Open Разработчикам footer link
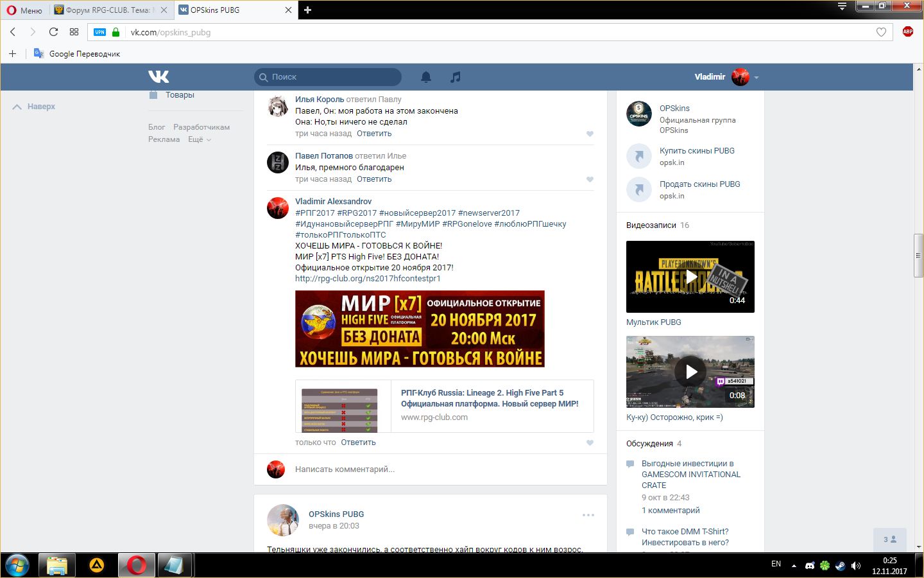This screenshot has height=578, width=924. (201, 127)
